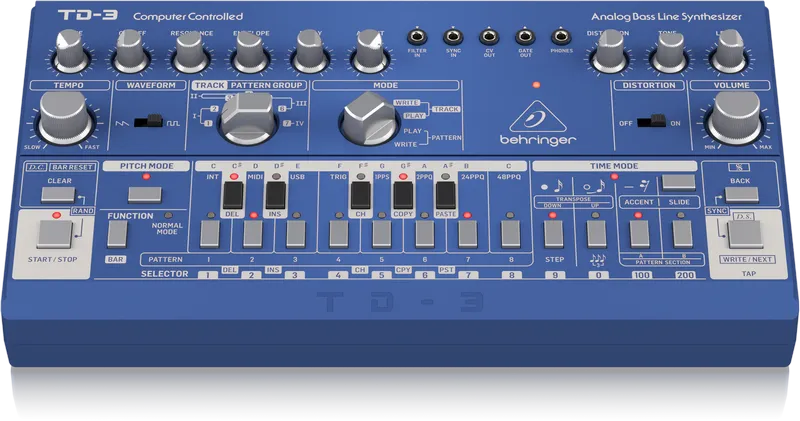Image resolution: width=800 pixels, height=421 pixels.
Task: Click pattern key 6 under 2PPQ
Action: 424,235
